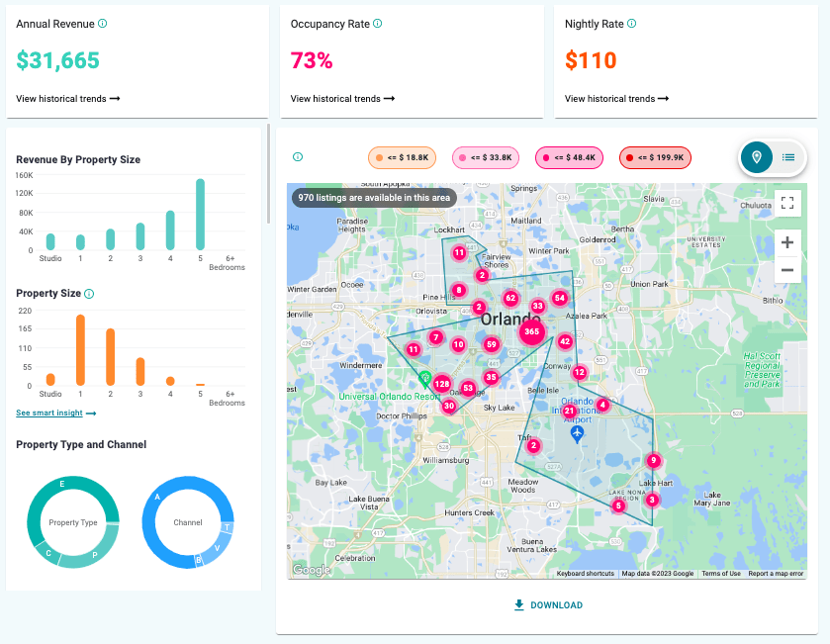
Task: Click the info icon beside the price legend
Action: [297, 156]
